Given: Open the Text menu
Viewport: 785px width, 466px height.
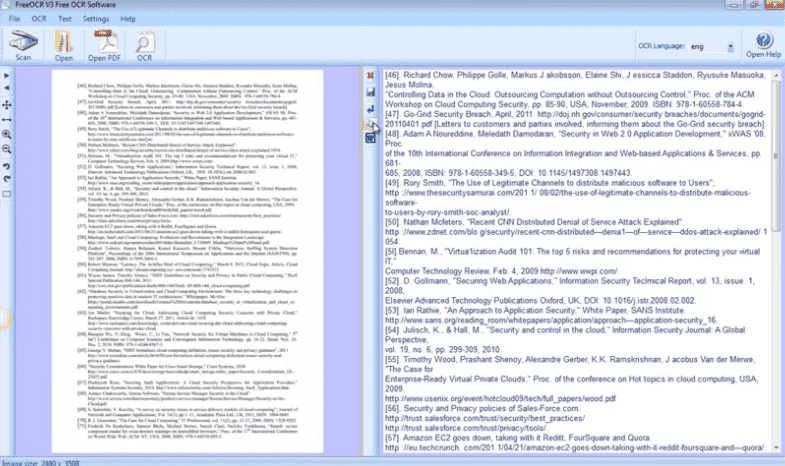Looking at the screenshot, I should (65, 19).
